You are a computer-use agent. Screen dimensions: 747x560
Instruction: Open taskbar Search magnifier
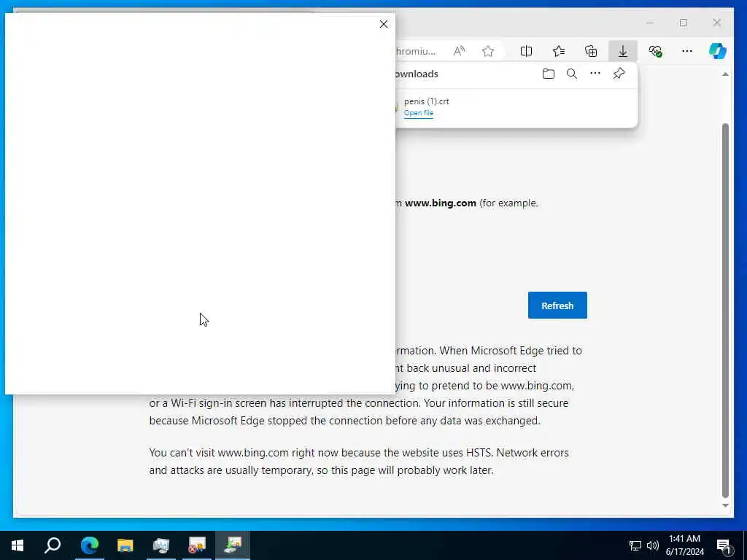pos(53,545)
